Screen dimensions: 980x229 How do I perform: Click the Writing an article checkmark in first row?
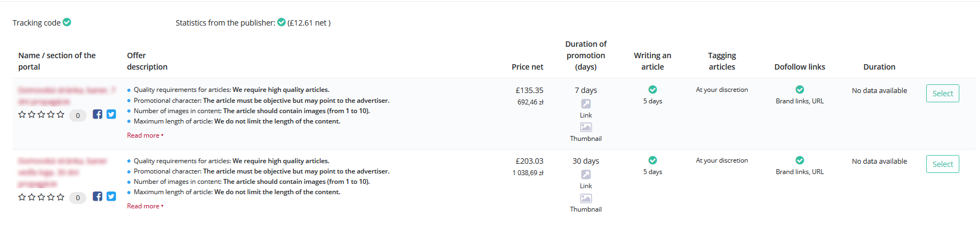(x=653, y=90)
